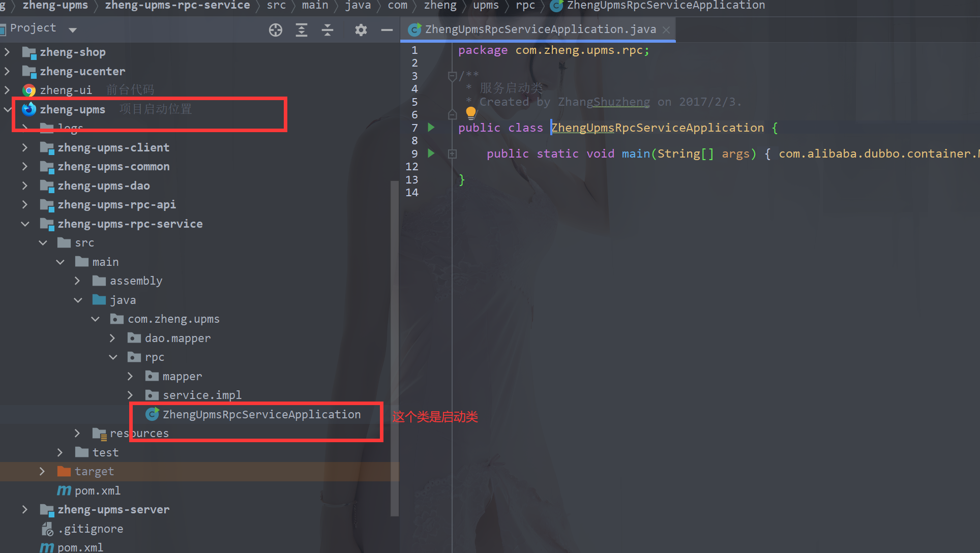Click the rpc breadcrumb item

click(525, 6)
